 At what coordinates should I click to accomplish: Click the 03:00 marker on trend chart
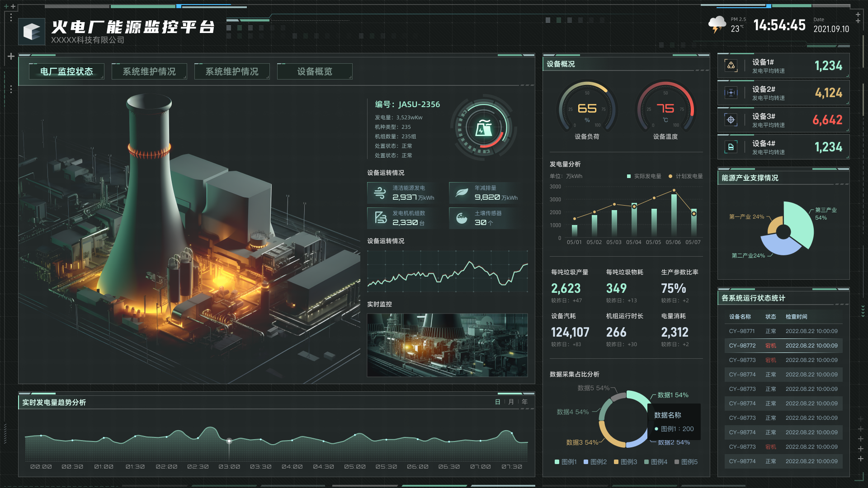tap(229, 441)
